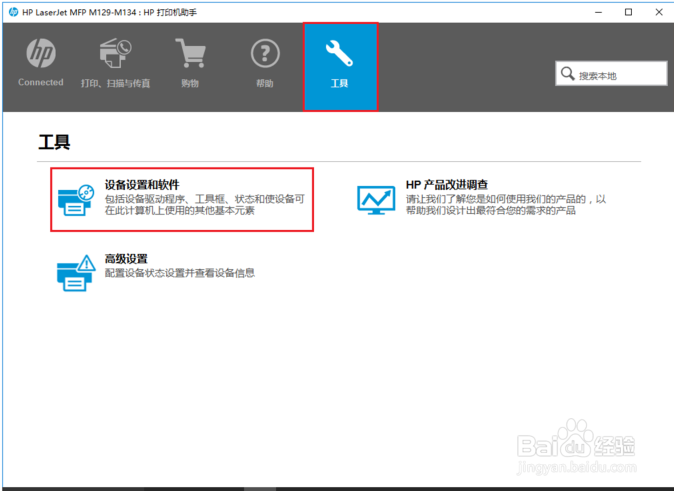Click the Connected label
Screen dimensions: 674x491
(x=40, y=82)
